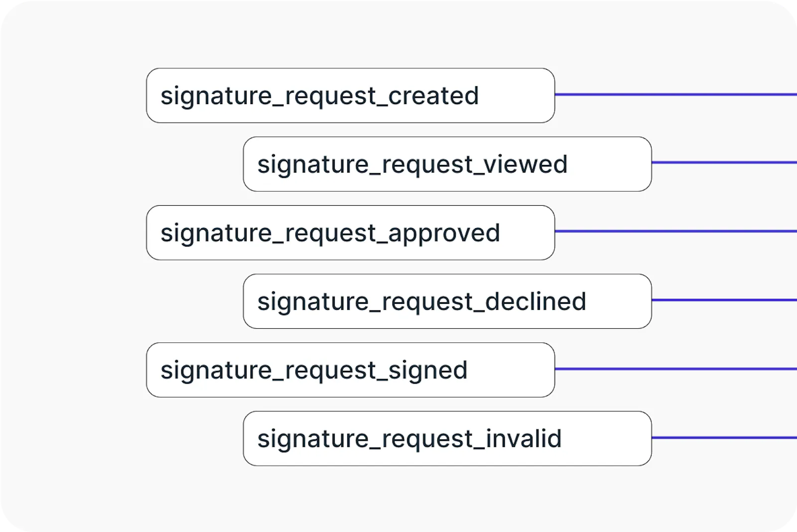
Task: Click the blue line beside signature_request_viewed
Action: [724, 162]
